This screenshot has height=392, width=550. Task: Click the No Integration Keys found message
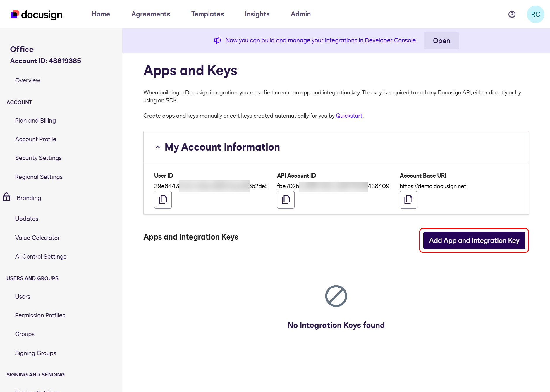336,325
